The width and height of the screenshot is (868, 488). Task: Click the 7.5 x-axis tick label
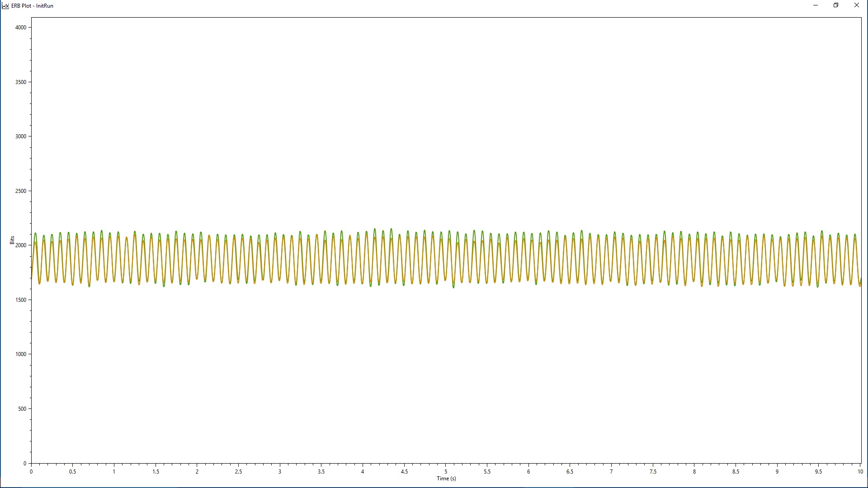[x=653, y=472]
